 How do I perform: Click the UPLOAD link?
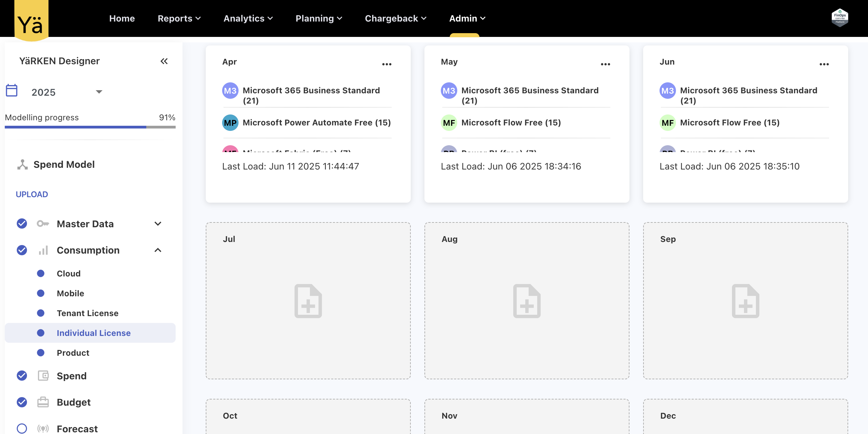pos(32,194)
